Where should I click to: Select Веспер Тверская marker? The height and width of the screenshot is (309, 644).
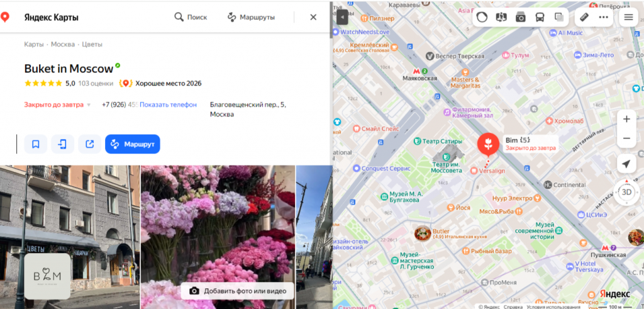pyautogui.click(x=455, y=56)
